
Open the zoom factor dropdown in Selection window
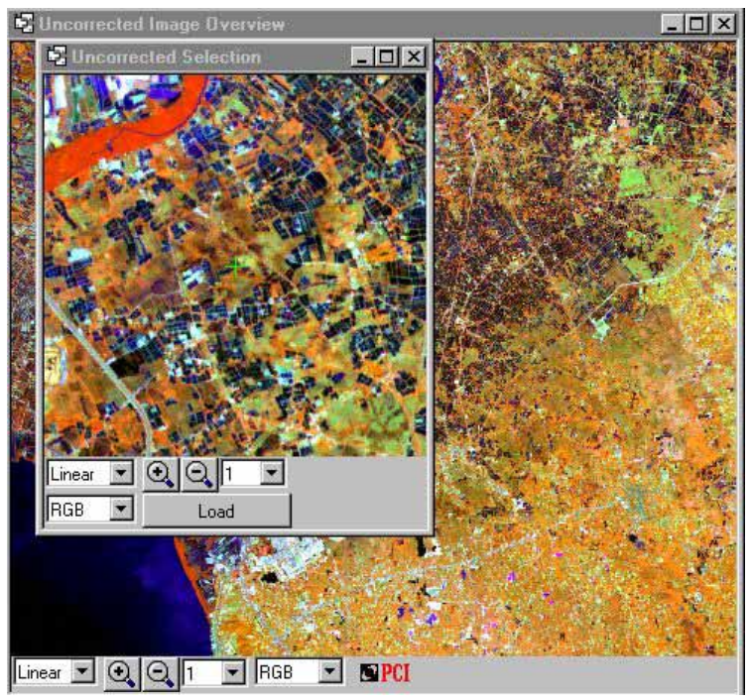[x=272, y=473]
